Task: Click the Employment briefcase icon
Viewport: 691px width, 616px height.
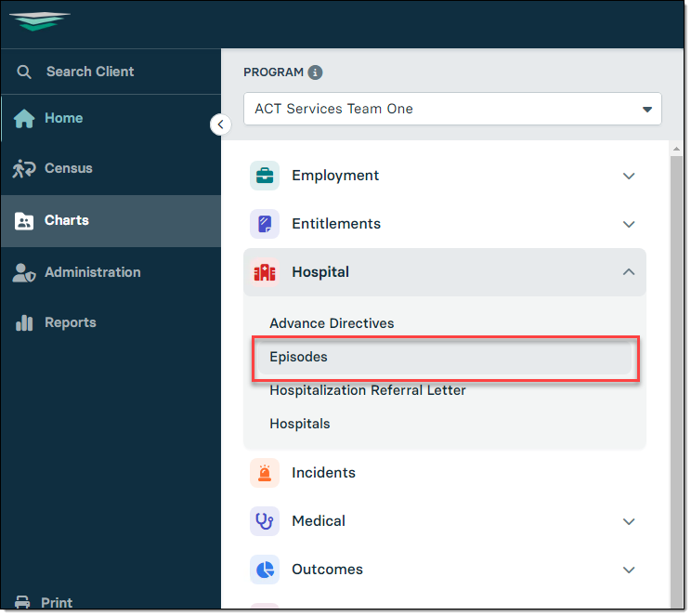Action: 265,176
